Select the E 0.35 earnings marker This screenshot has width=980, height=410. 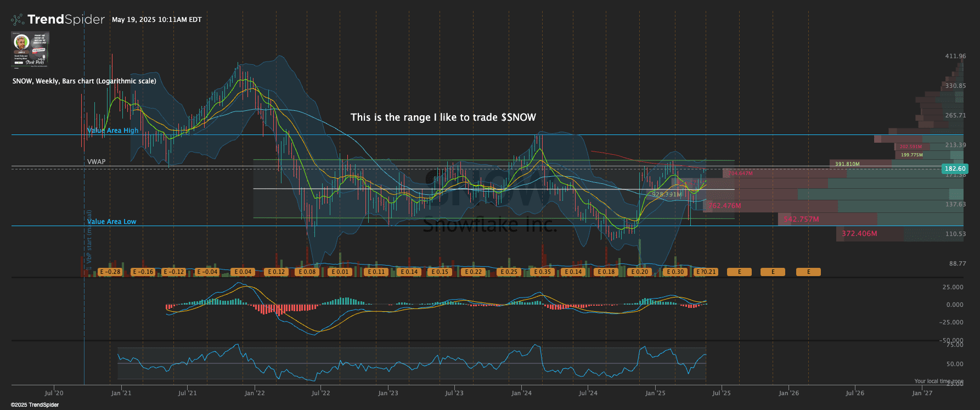[x=542, y=272]
